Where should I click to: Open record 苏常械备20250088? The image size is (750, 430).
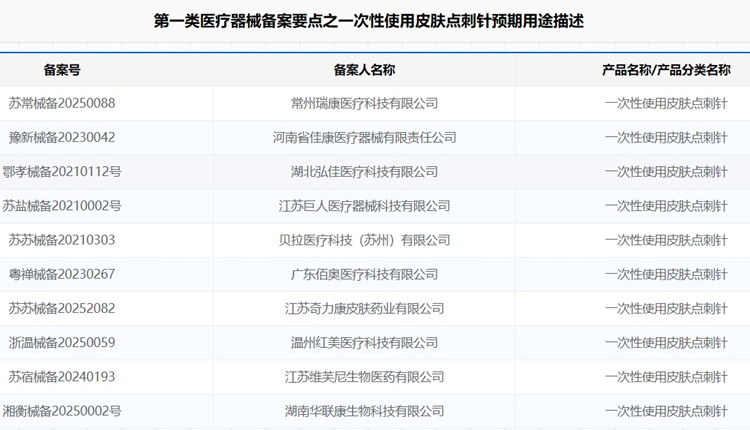coord(62,103)
